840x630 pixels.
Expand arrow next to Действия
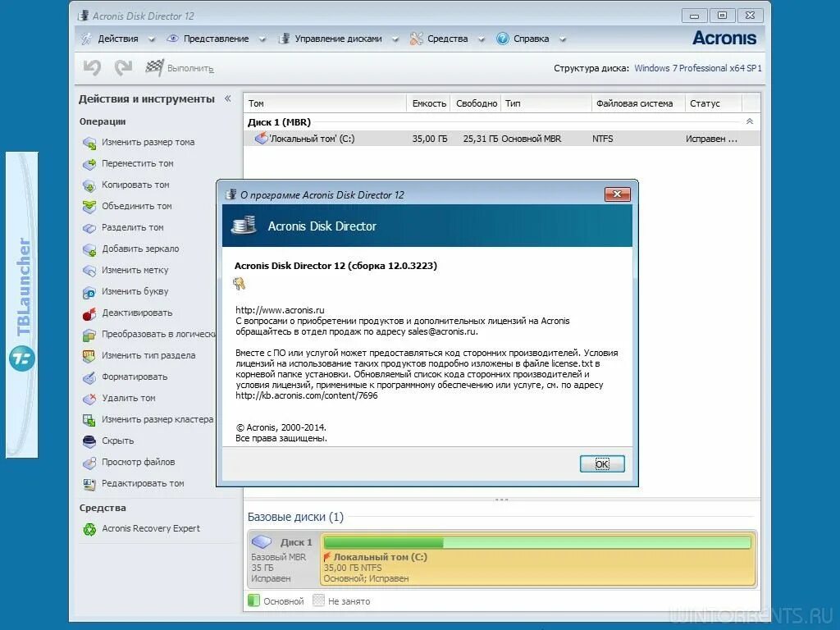[x=152, y=39]
